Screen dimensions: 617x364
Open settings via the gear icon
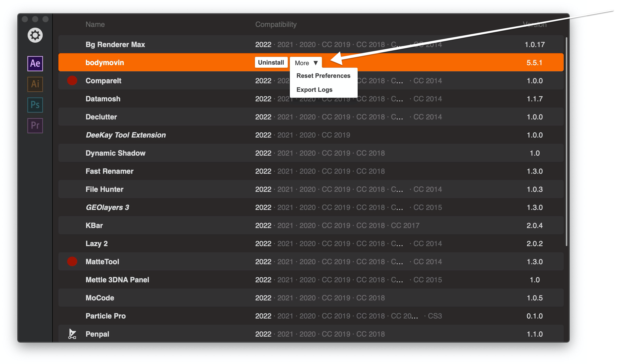[35, 35]
